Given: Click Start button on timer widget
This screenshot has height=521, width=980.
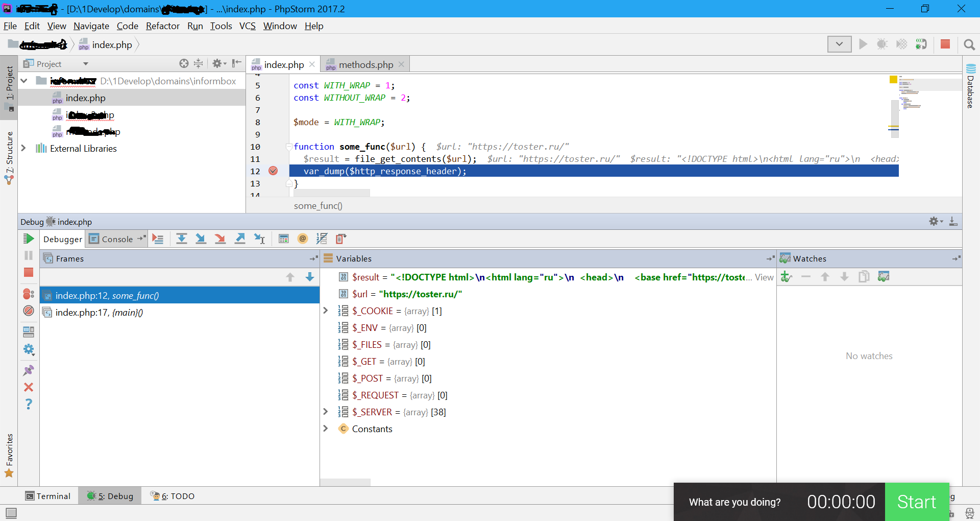Looking at the screenshot, I should point(917,502).
